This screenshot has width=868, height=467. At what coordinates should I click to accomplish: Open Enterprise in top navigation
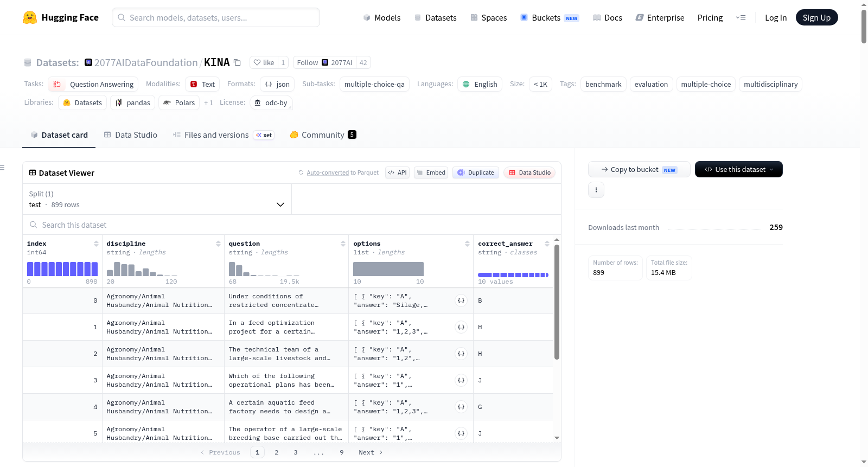click(x=660, y=17)
